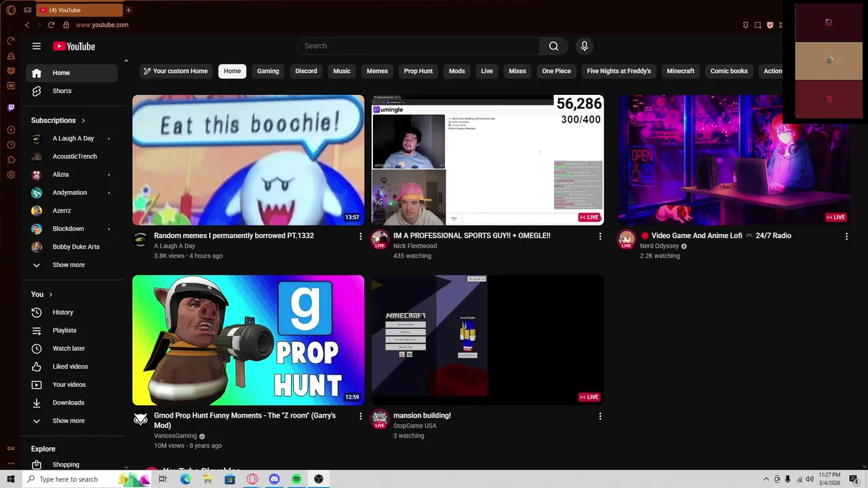Open Microsoft Edge from the taskbar
868x488 pixels.
[185, 479]
